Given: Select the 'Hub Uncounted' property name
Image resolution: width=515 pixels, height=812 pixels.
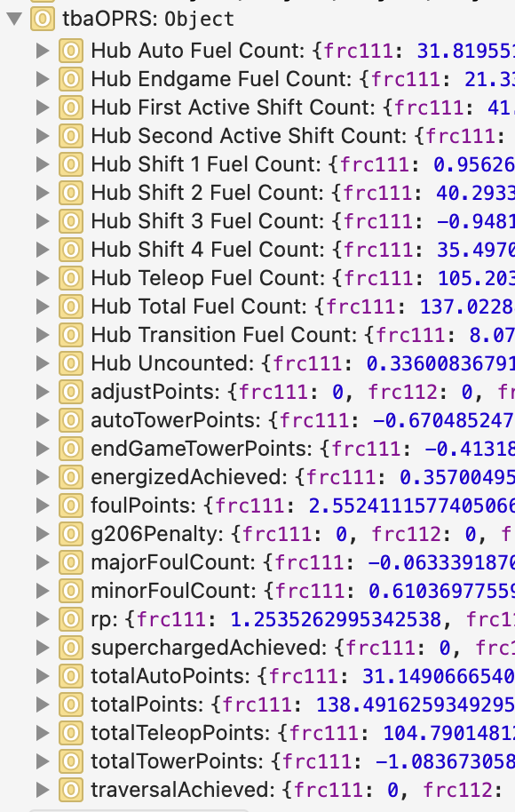Looking at the screenshot, I should [x=170, y=363].
